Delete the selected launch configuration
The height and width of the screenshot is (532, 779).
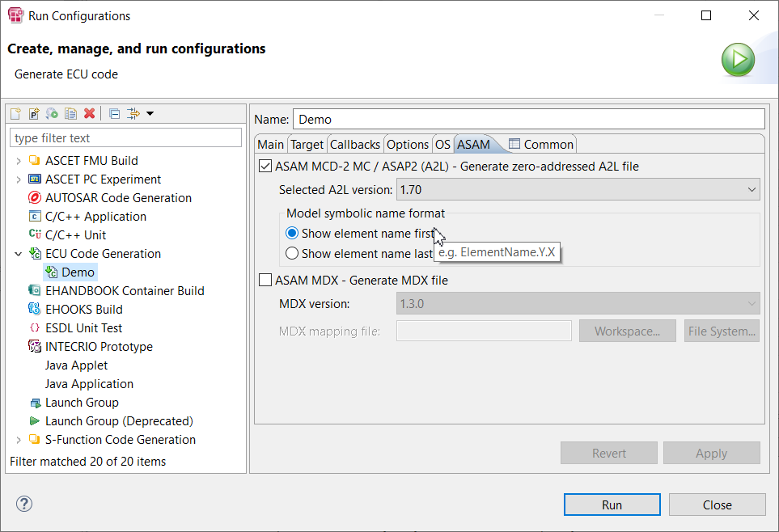point(90,114)
